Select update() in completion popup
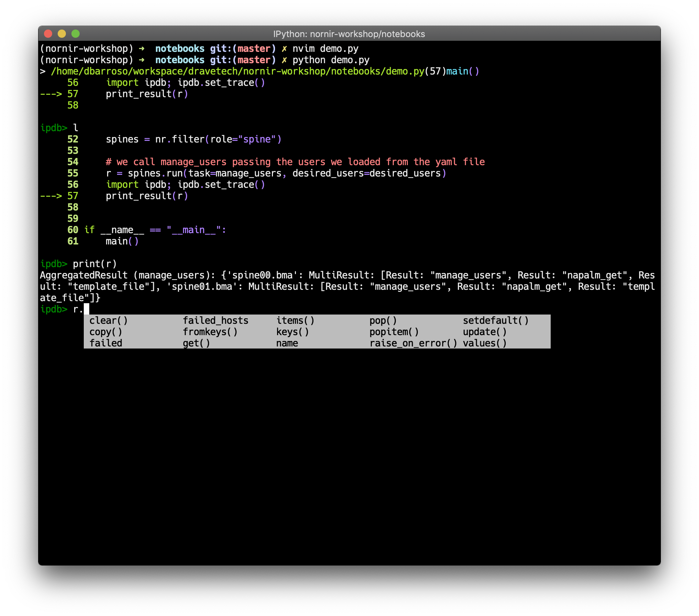699x616 pixels. [485, 332]
